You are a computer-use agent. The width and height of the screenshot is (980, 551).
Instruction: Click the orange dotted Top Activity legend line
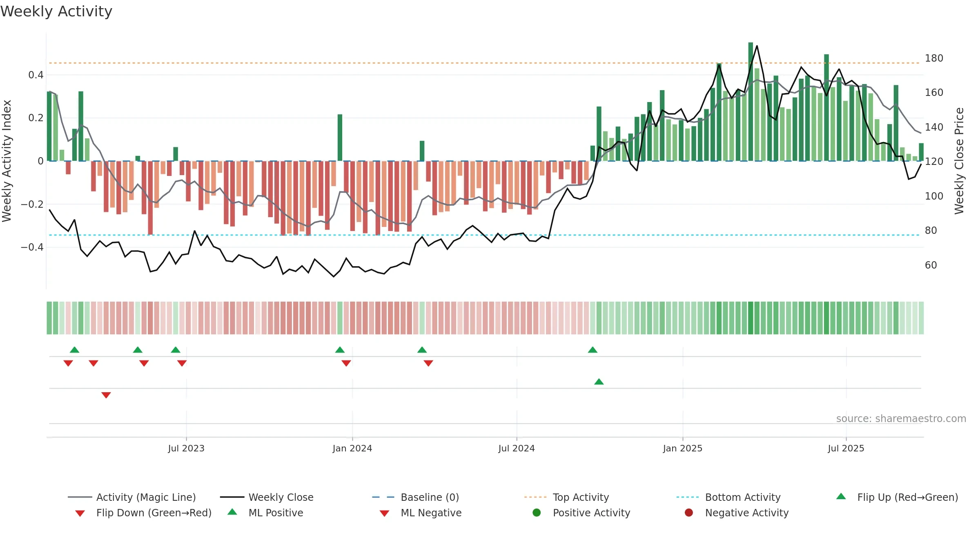[535, 497]
